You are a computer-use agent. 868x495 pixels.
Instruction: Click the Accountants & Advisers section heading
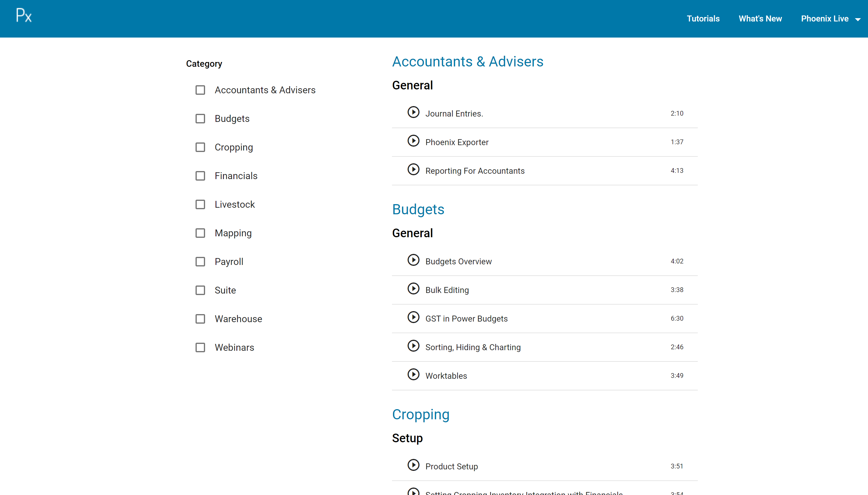coord(467,61)
